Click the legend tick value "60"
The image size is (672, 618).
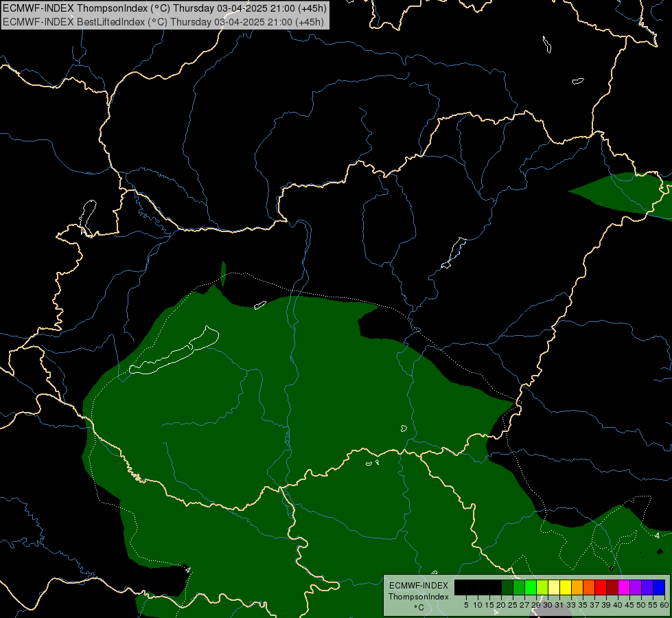pos(664,605)
